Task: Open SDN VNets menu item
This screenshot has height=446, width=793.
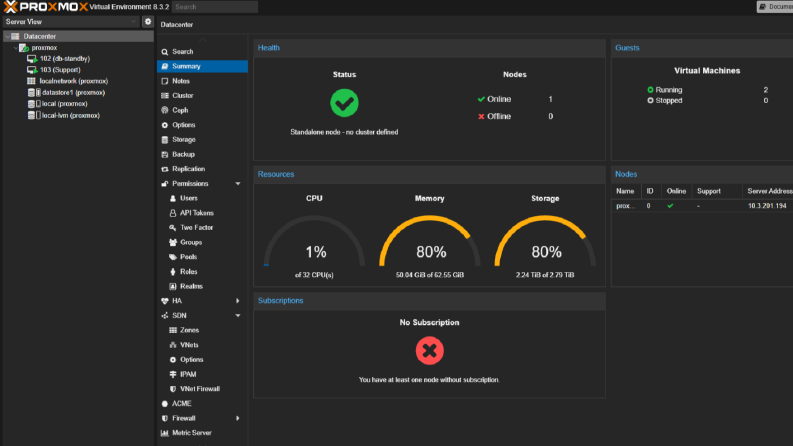Action: coord(202,345)
